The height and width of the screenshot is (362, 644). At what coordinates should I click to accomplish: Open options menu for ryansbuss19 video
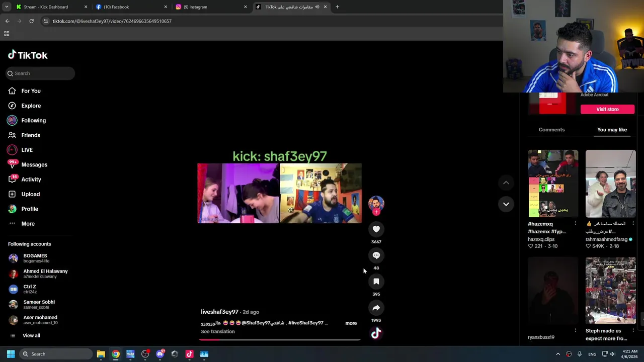576,330
